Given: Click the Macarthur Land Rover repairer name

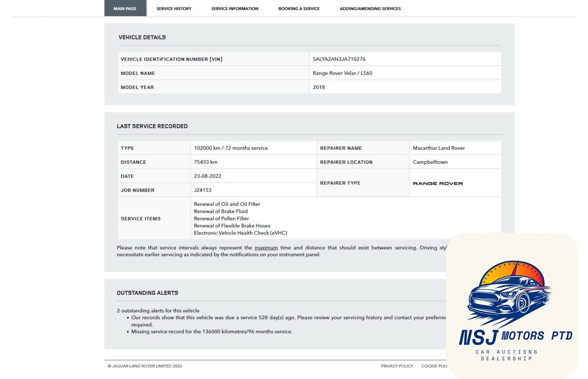Looking at the screenshot, I should click(439, 148).
